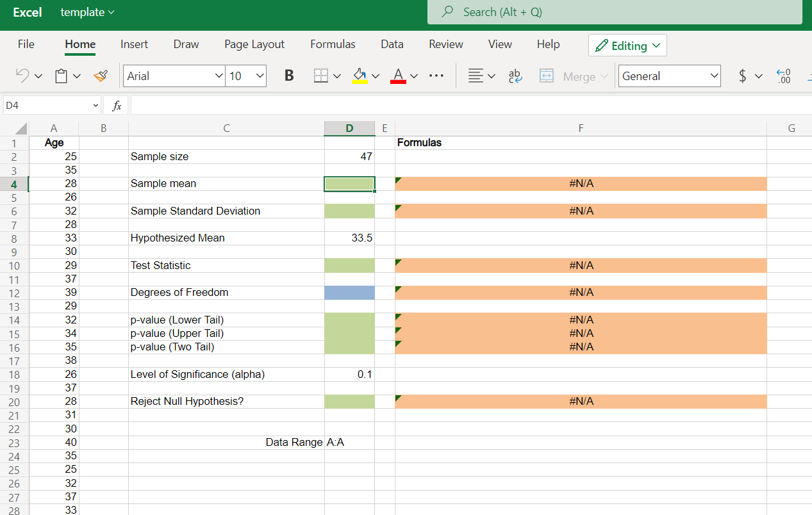The height and width of the screenshot is (515, 812).
Task: Toggle Bold formatting
Action: (x=289, y=75)
